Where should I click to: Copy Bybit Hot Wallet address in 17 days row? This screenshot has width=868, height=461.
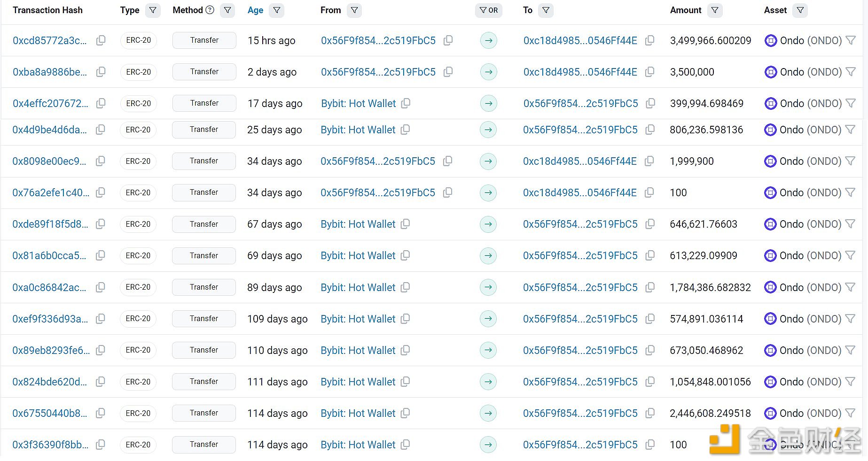tap(406, 103)
